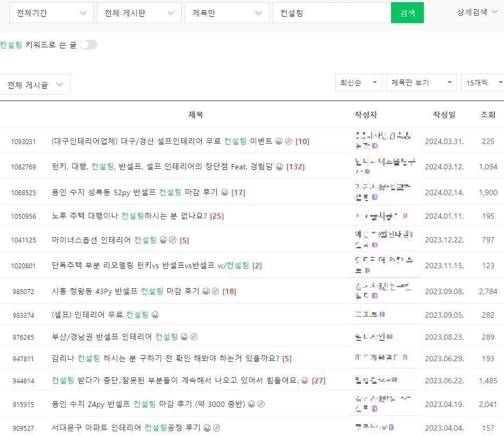
Task: Click the author of post 976265
Action: click(x=370, y=337)
